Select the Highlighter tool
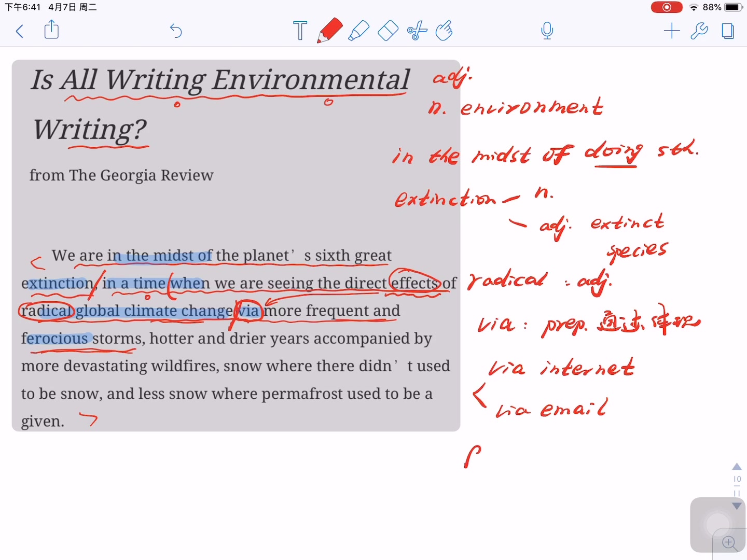Screen dimensions: 747x560 click(x=358, y=31)
